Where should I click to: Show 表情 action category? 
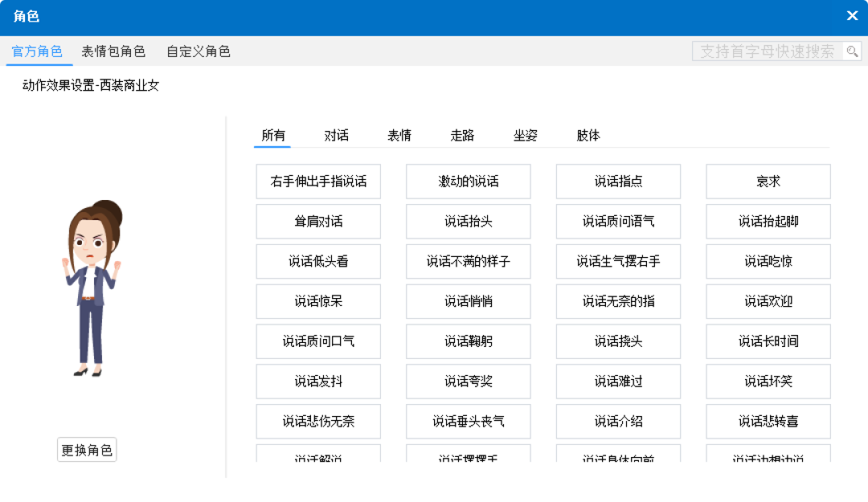pyautogui.click(x=399, y=135)
